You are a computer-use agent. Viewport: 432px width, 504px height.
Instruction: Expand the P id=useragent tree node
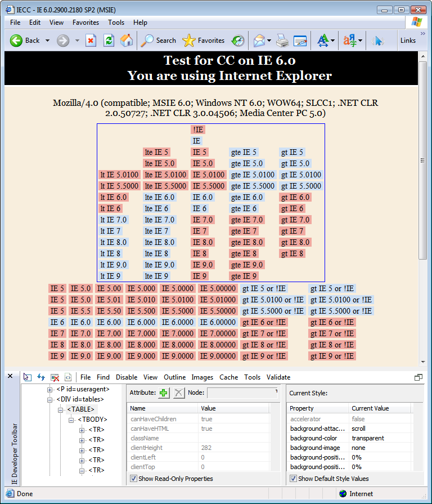click(50, 389)
